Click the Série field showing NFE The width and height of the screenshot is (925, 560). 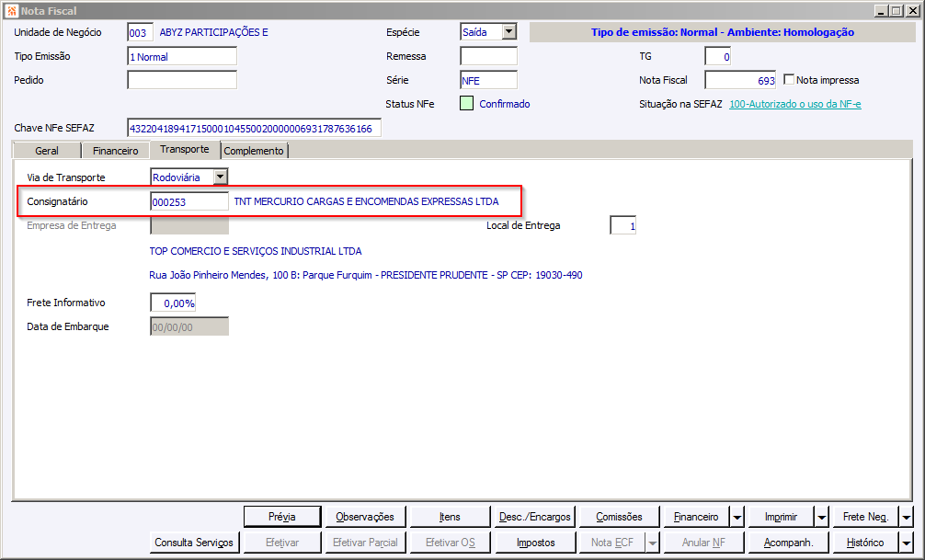488,80
